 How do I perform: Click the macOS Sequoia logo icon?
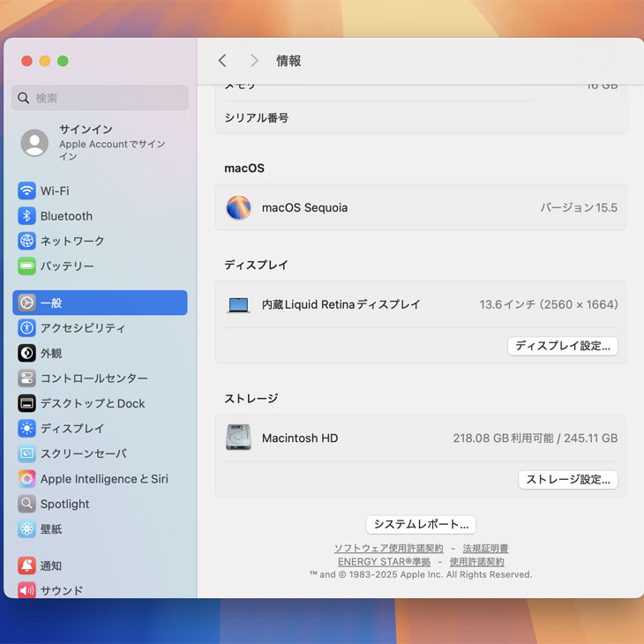point(238,207)
